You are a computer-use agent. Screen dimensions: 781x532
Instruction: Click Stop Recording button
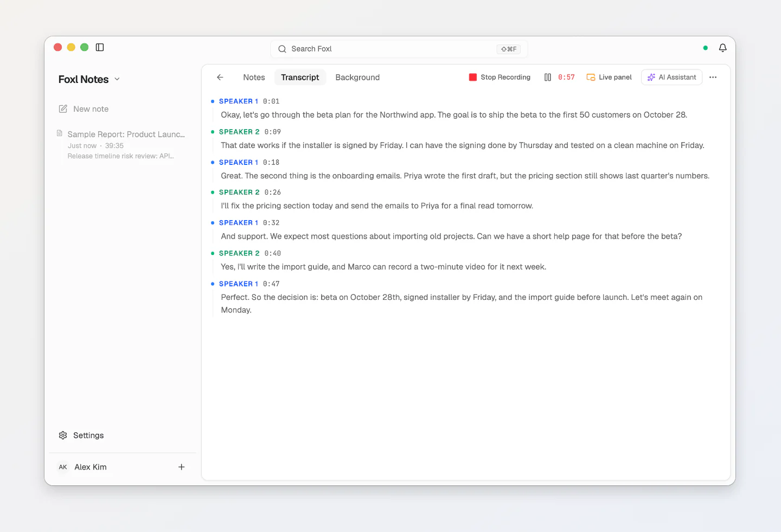[x=500, y=77]
